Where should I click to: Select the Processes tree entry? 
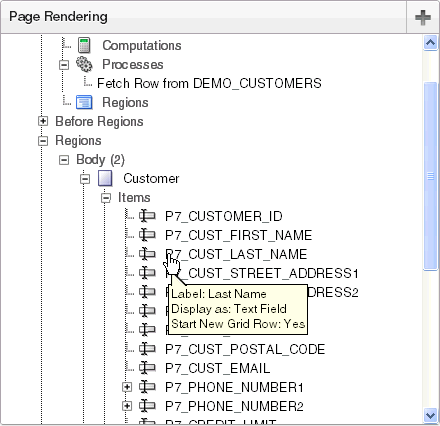[133, 64]
